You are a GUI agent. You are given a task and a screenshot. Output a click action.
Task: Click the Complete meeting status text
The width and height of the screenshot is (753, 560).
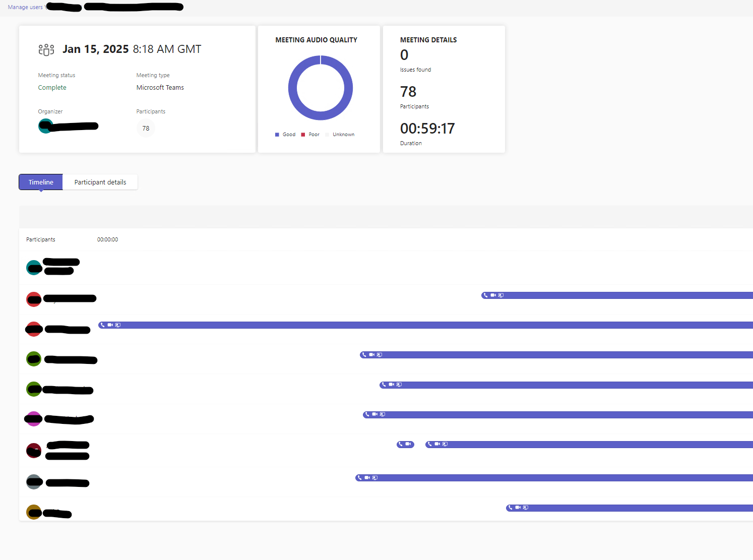(52, 88)
